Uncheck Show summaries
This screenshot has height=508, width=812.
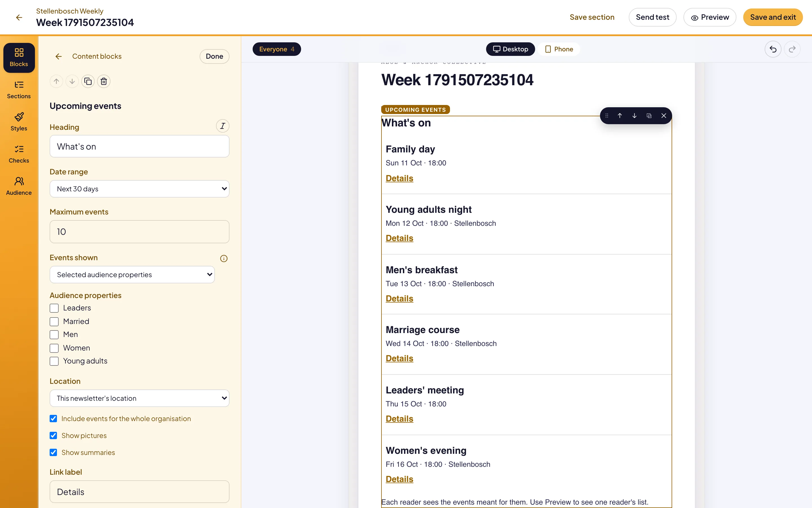pyautogui.click(x=53, y=453)
